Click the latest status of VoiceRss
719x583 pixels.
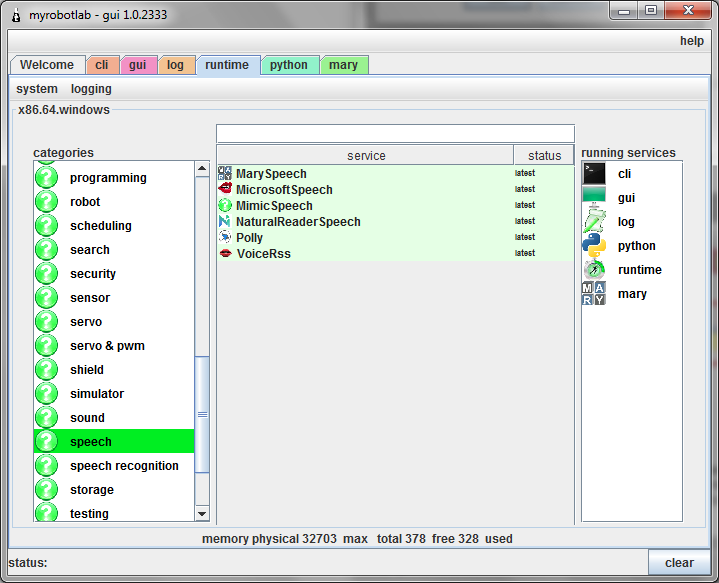[525, 253]
